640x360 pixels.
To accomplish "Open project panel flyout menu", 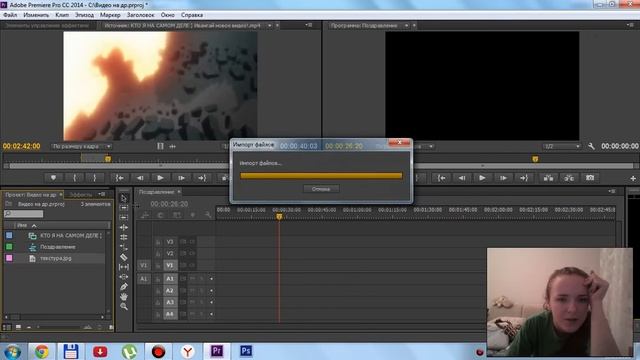I will [102, 194].
